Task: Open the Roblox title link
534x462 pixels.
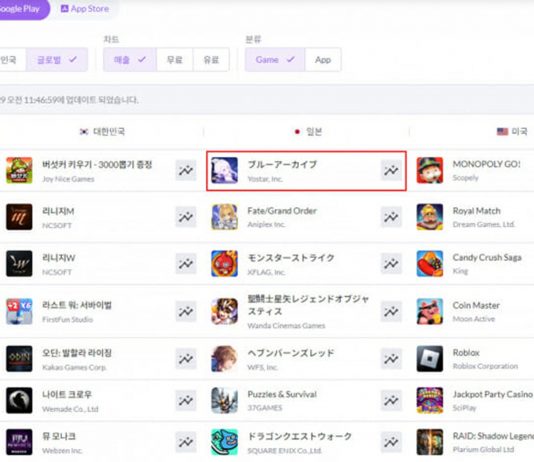Action: click(466, 352)
